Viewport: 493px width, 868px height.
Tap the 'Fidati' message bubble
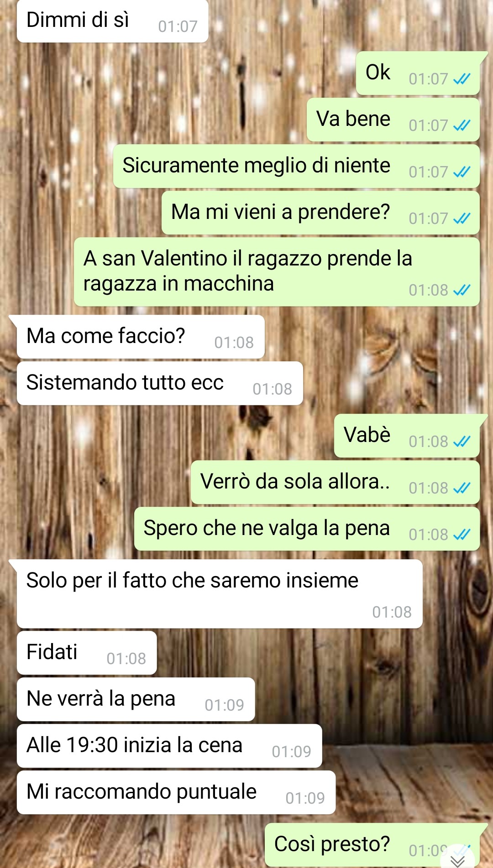click(x=87, y=653)
